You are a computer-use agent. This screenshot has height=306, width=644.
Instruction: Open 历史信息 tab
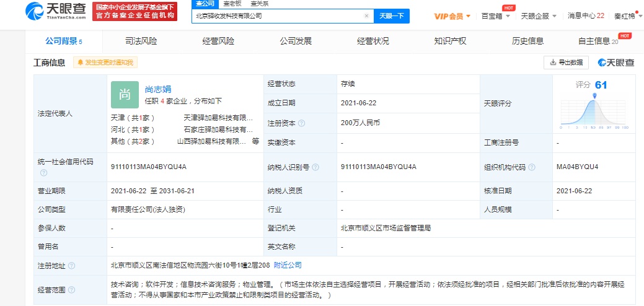(527, 41)
